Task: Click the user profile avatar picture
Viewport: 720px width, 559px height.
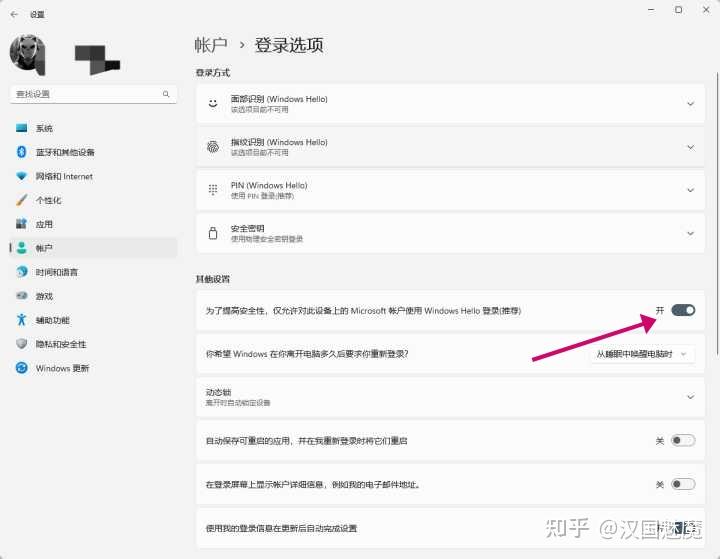Action: pyautogui.click(x=28, y=54)
